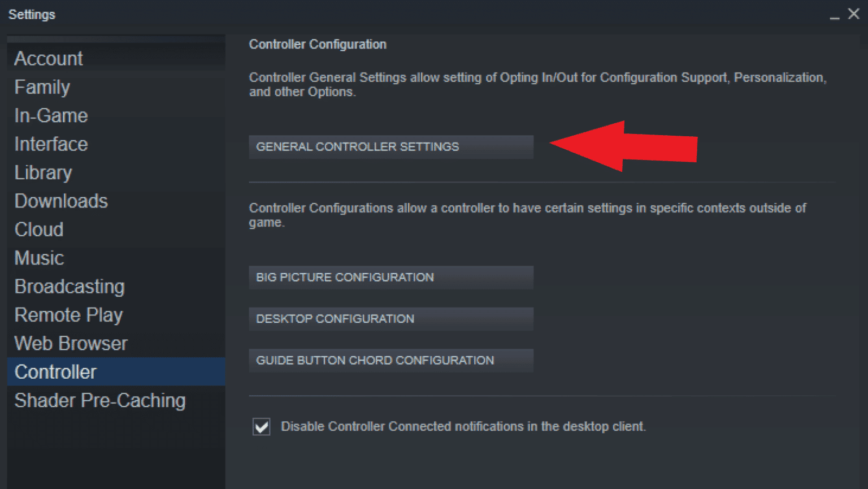Open the General Controller Settings
Screen dimensions: 868x489
coord(391,147)
